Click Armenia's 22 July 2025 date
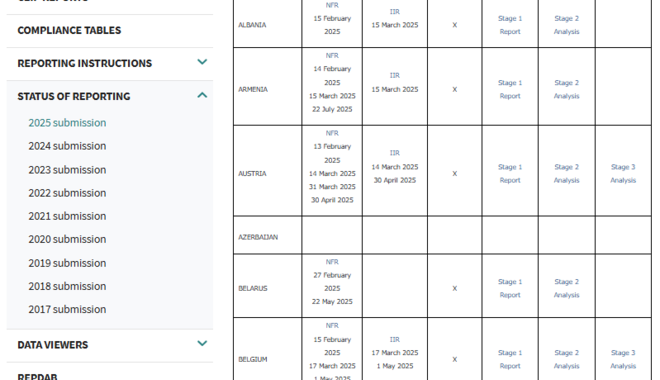The width and height of the screenshot is (660, 380). click(332, 109)
